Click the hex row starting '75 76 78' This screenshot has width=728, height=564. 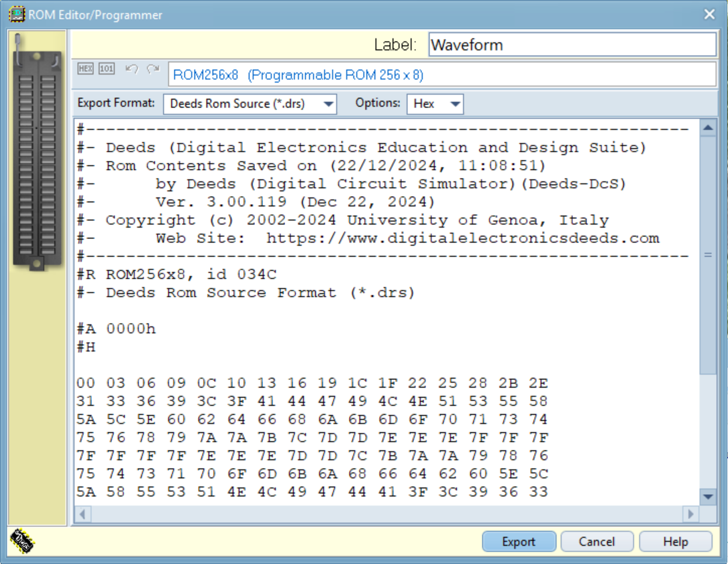(x=313, y=438)
